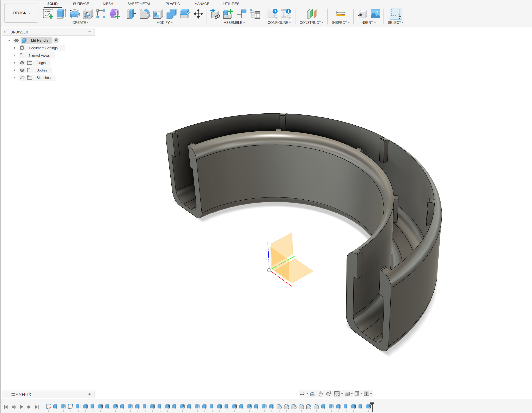Select the Extrude tool
This screenshot has height=413, width=532.
(x=61, y=14)
